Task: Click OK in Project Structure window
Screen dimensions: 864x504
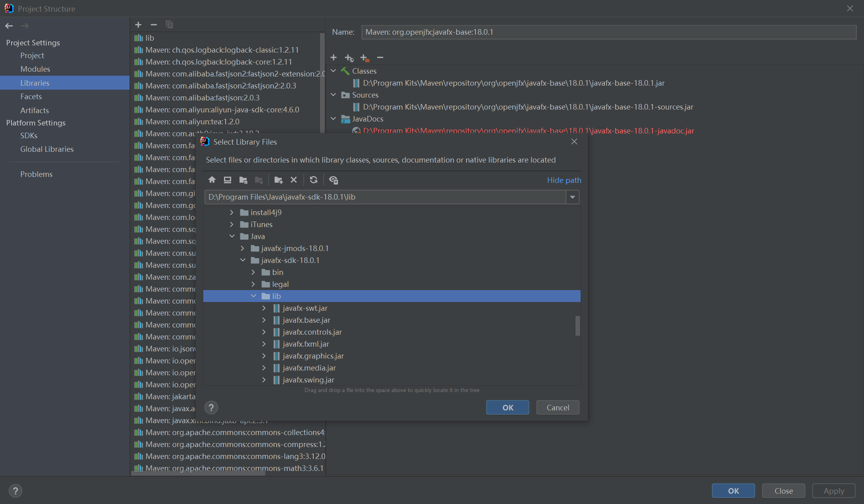Action: (x=733, y=491)
